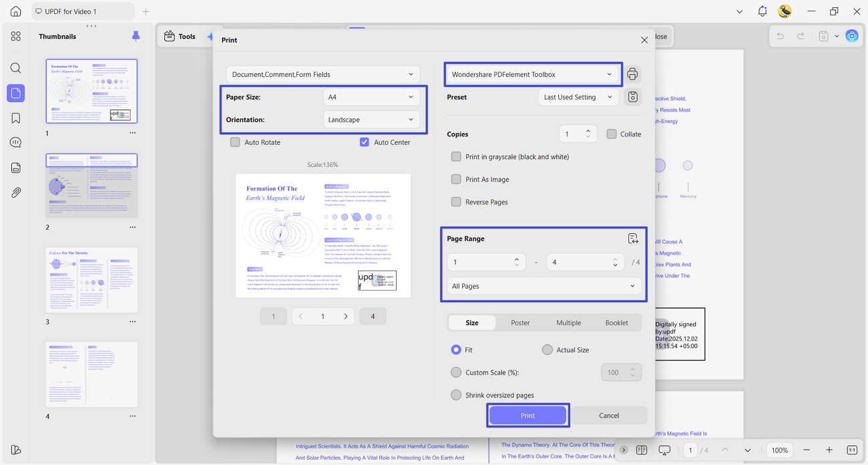Click the pin icon in Thumbnails panel

(136, 36)
